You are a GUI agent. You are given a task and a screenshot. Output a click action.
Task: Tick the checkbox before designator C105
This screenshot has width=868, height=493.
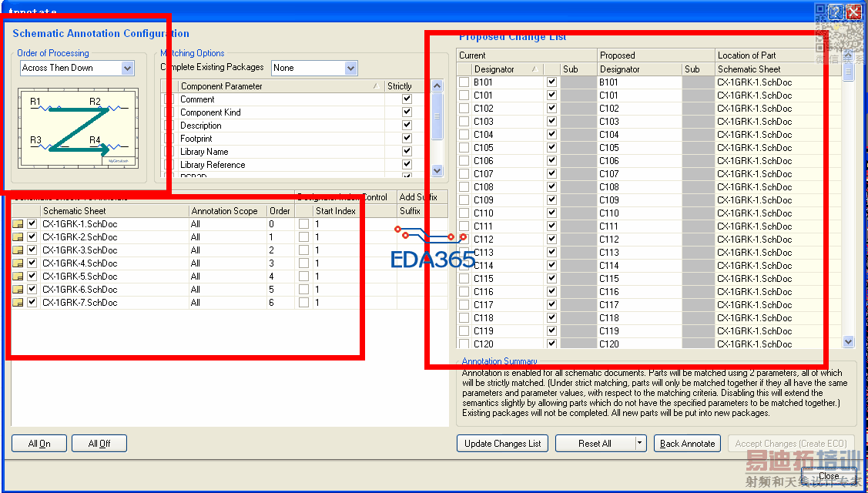coord(464,148)
